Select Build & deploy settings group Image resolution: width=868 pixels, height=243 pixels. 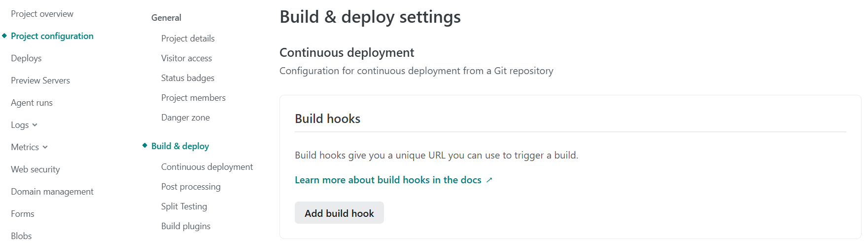tap(180, 146)
